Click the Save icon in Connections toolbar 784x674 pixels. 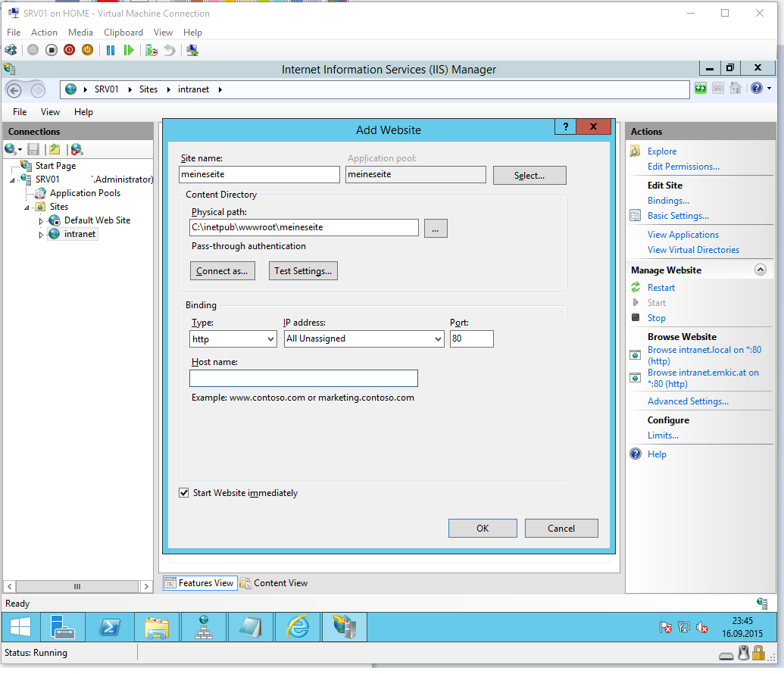pos(33,149)
